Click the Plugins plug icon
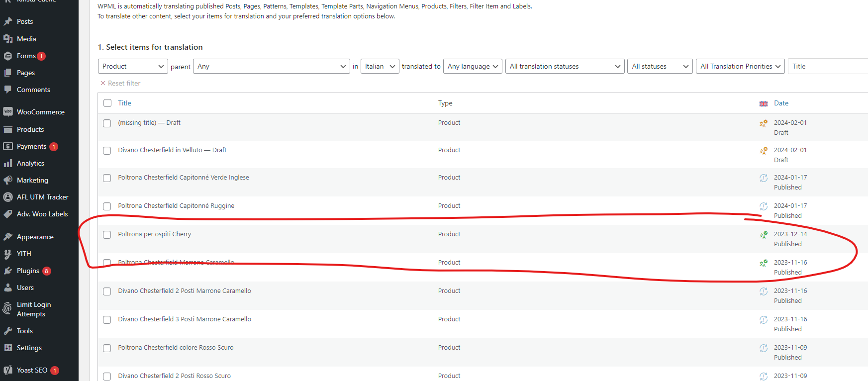868x381 pixels. [8, 271]
